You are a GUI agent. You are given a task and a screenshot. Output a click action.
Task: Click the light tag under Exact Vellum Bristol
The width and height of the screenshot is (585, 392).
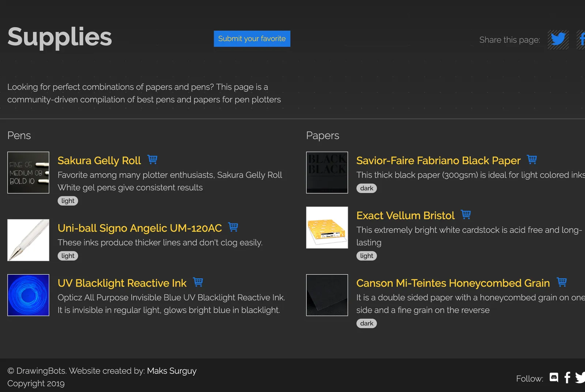[367, 256]
